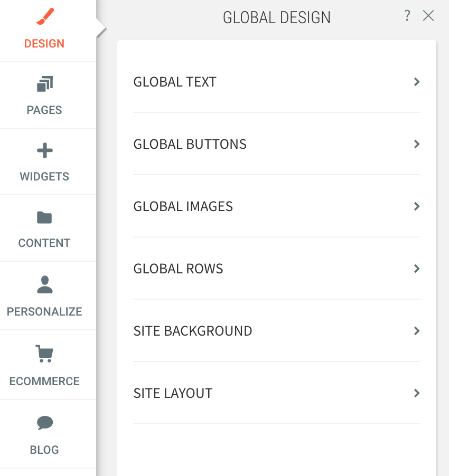Open Pages via stacked pages icon
449x476 pixels.
coord(45,84)
